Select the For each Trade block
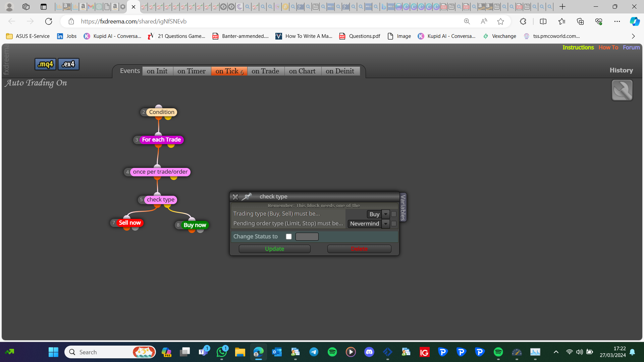Screen dimensions: 644x362 [x=161, y=140]
